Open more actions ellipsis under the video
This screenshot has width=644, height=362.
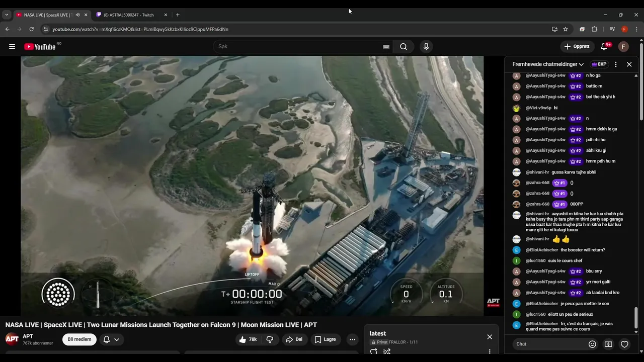click(352, 339)
